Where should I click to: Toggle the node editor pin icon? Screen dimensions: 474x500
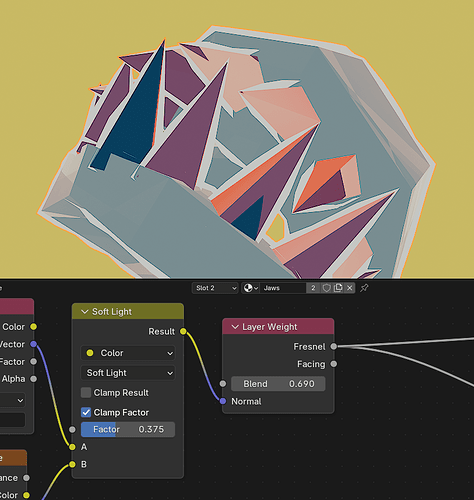tap(364, 288)
